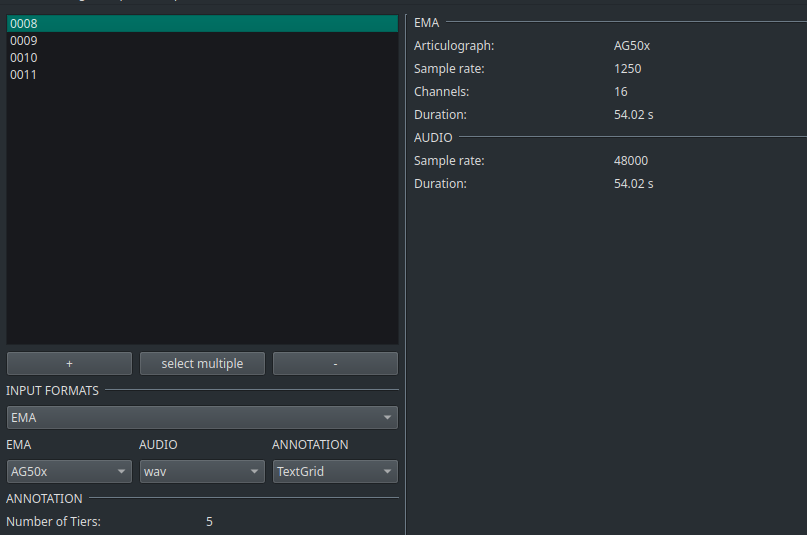Click the - button to remove recording
807x535 pixels.
click(x=335, y=364)
